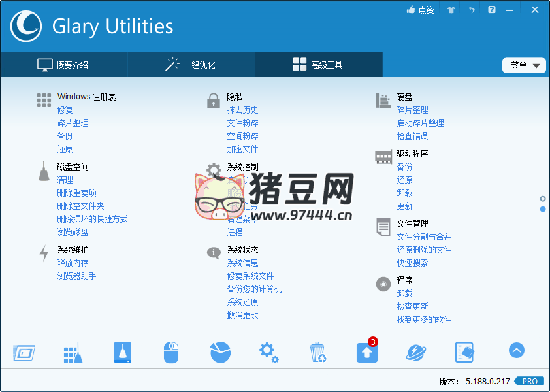550x392 pixels.
Task: Switch to the 一键优化 tab
Action: pyautogui.click(x=191, y=65)
